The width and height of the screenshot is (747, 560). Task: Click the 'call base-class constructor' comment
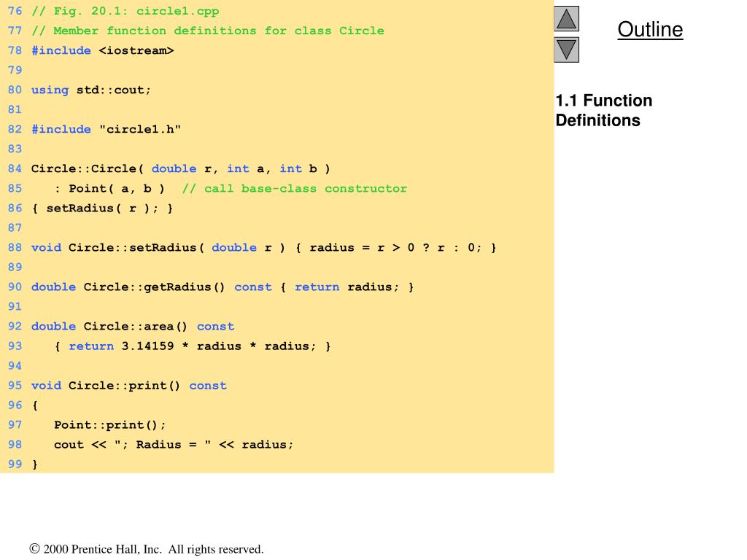[x=295, y=189]
